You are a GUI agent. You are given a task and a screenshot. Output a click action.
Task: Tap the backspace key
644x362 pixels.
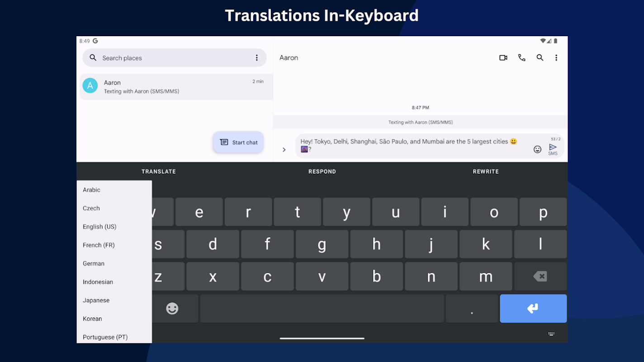[x=540, y=276]
